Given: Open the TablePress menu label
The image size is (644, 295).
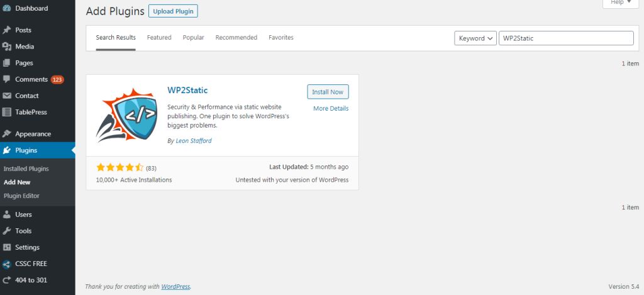Looking at the screenshot, I should pos(31,112).
